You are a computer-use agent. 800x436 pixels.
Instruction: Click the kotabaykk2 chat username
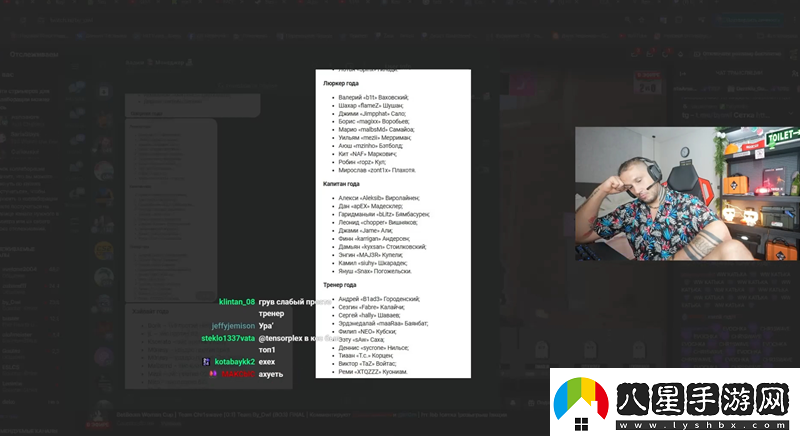click(x=235, y=361)
